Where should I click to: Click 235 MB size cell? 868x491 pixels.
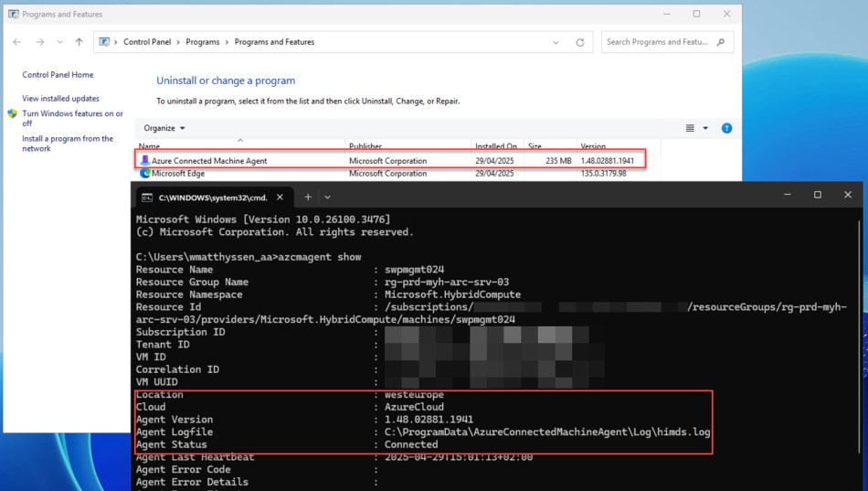point(558,161)
